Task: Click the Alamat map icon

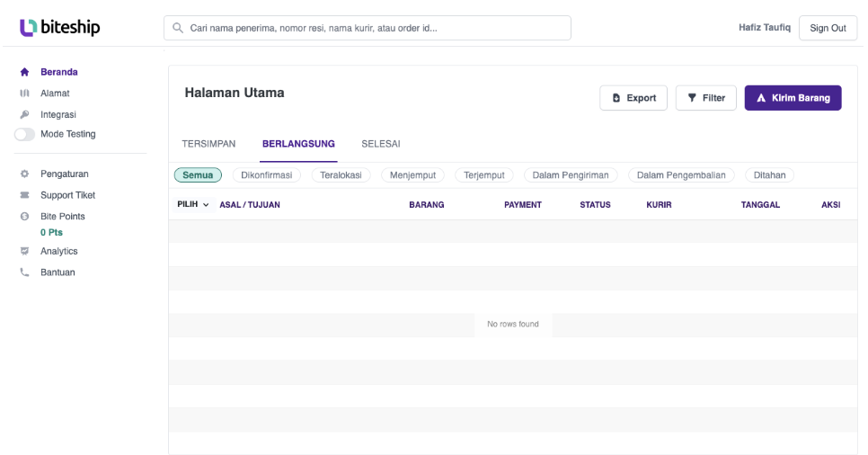Action: click(24, 94)
